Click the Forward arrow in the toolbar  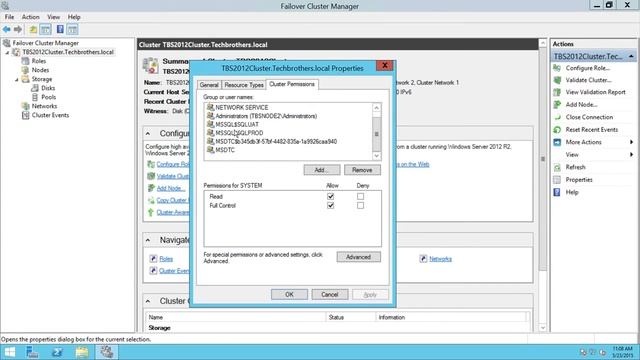[x=18, y=29]
